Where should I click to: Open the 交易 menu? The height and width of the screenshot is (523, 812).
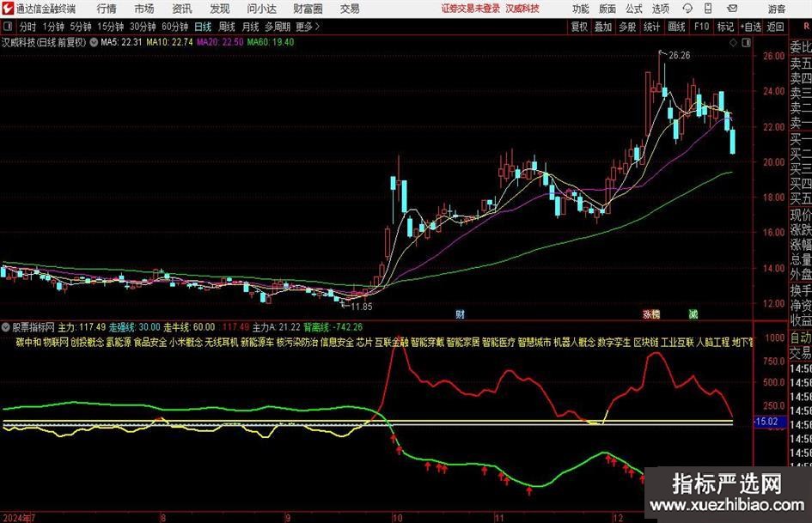(350, 9)
